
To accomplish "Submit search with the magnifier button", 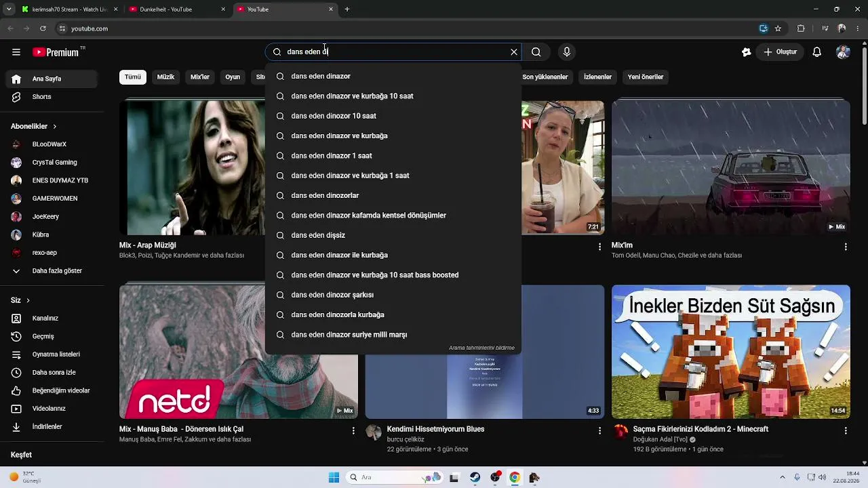I will pyautogui.click(x=536, y=52).
